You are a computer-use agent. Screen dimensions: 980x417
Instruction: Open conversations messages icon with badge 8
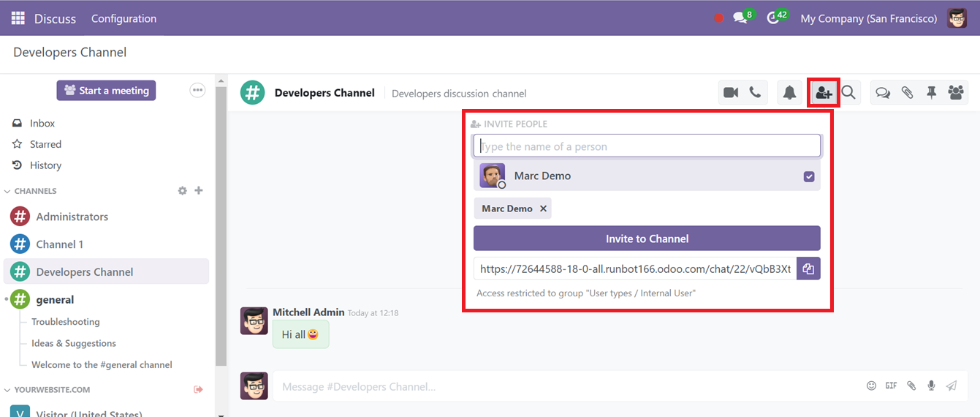[x=741, y=18]
